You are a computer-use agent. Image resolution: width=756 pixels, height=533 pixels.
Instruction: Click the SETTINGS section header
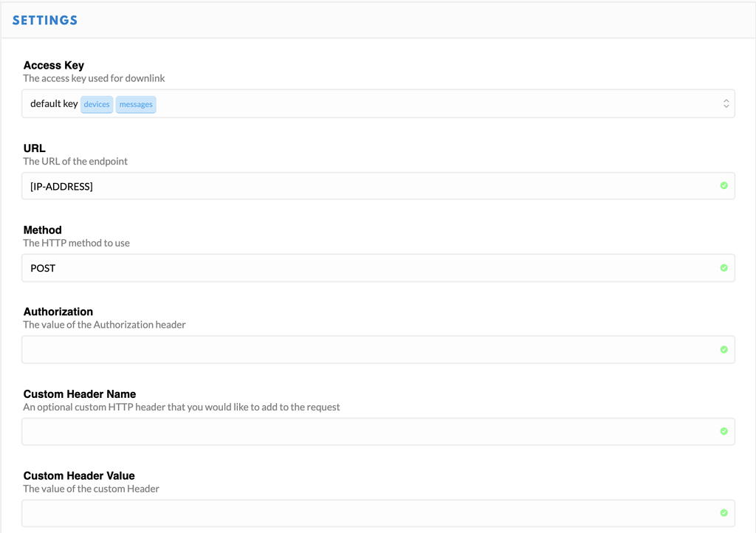click(x=45, y=21)
